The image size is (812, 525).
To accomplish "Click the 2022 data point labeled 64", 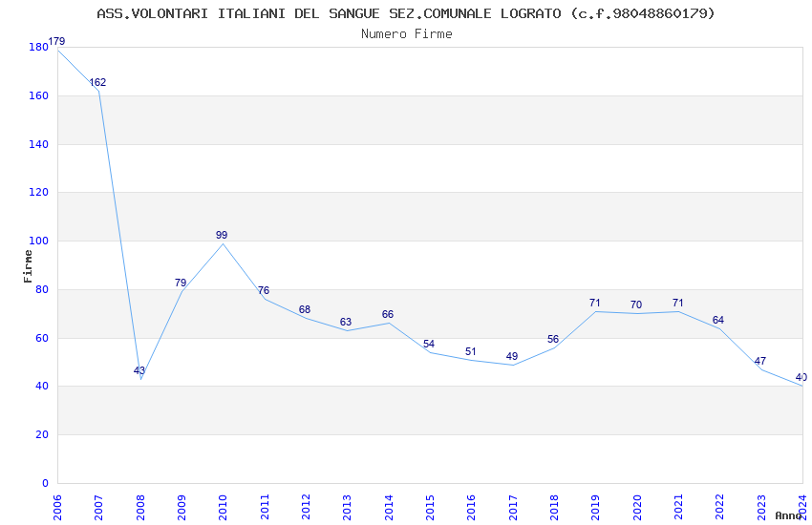I will pos(719,328).
